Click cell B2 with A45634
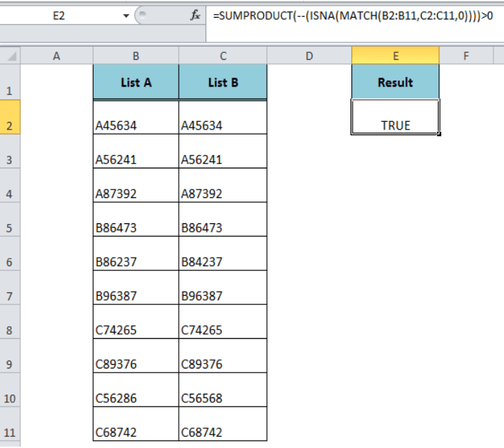 click(x=136, y=118)
